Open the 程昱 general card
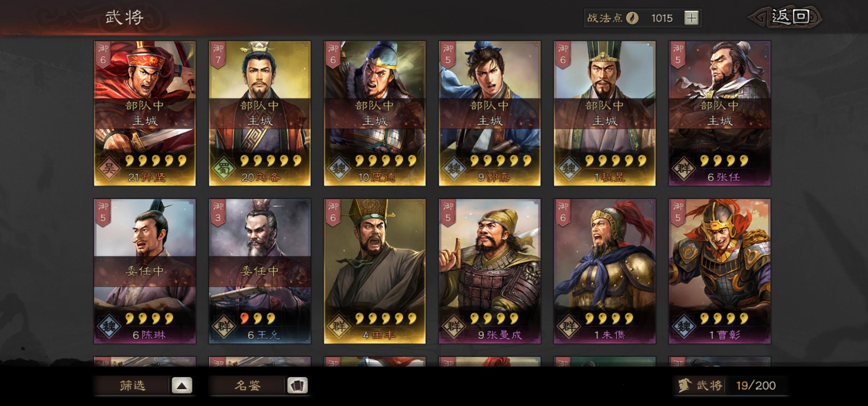 (605, 113)
